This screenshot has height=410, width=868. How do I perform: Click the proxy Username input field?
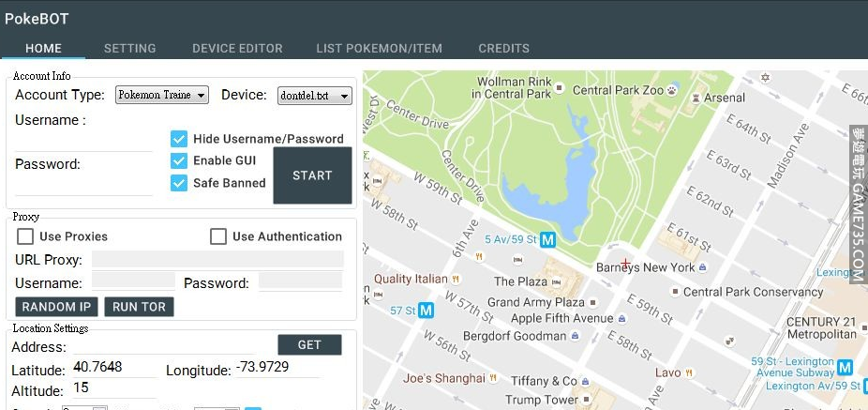tap(133, 281)
